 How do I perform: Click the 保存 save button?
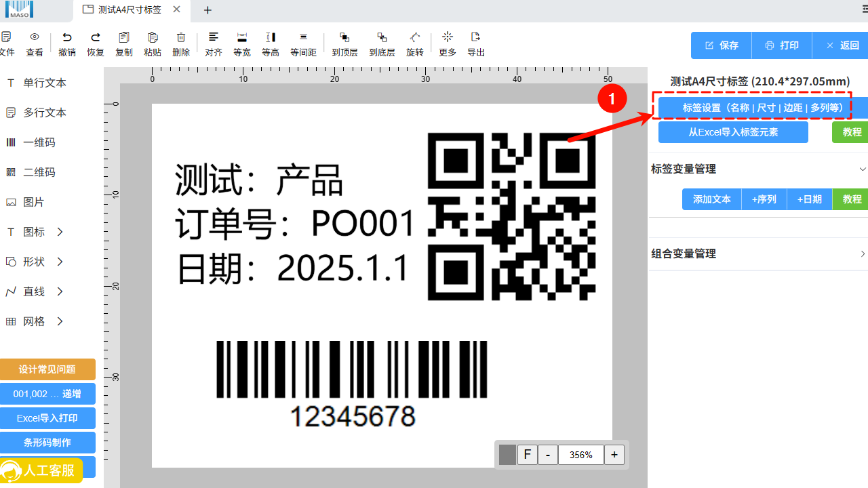point(722,45)
